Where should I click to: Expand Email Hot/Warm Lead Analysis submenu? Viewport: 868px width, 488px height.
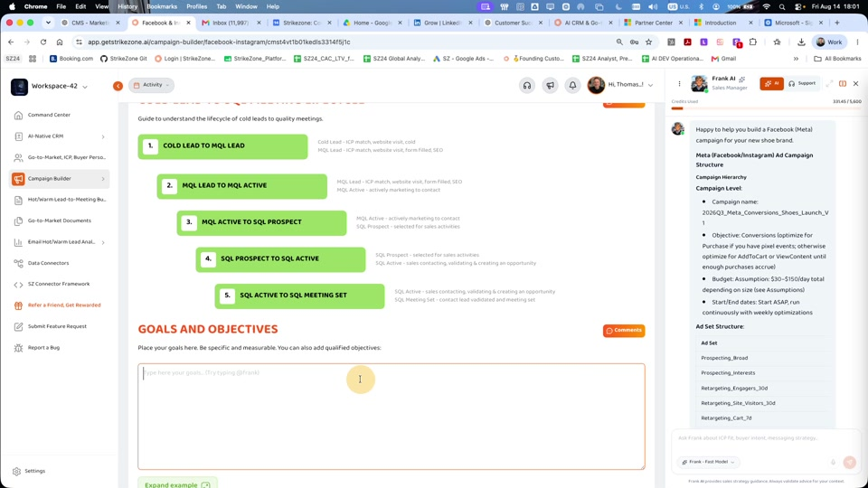pos(103,242)
